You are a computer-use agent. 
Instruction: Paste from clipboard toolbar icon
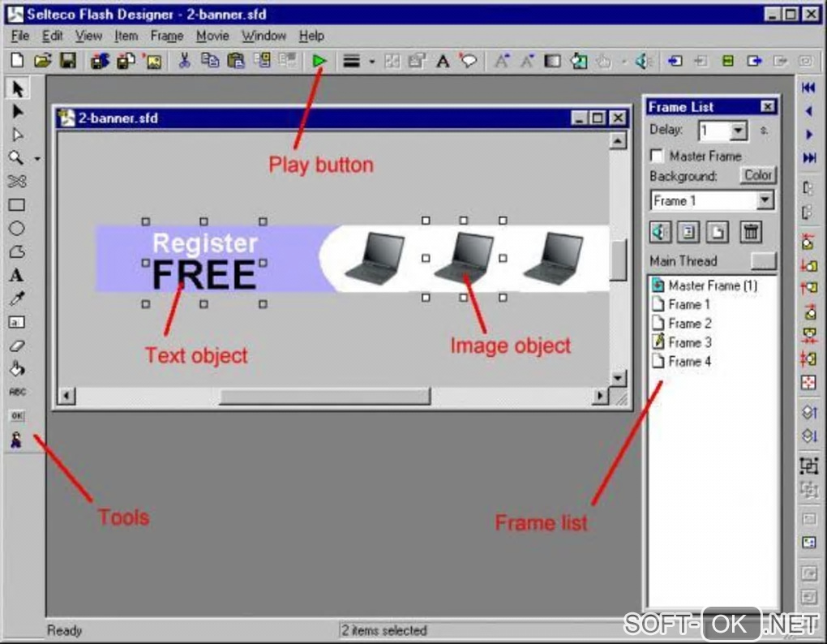[235, 61]
